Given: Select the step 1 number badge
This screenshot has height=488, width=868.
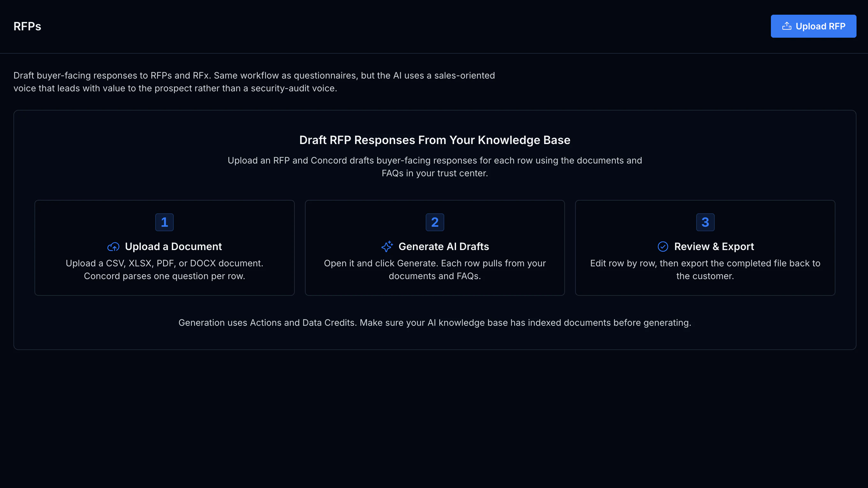Looking at the screenshot, I should [x=164, y=222].
